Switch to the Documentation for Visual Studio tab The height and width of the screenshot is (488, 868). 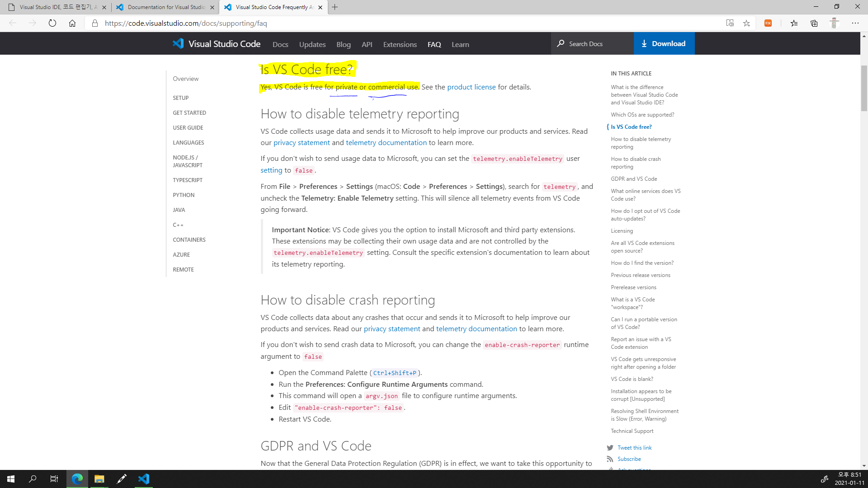166,7
